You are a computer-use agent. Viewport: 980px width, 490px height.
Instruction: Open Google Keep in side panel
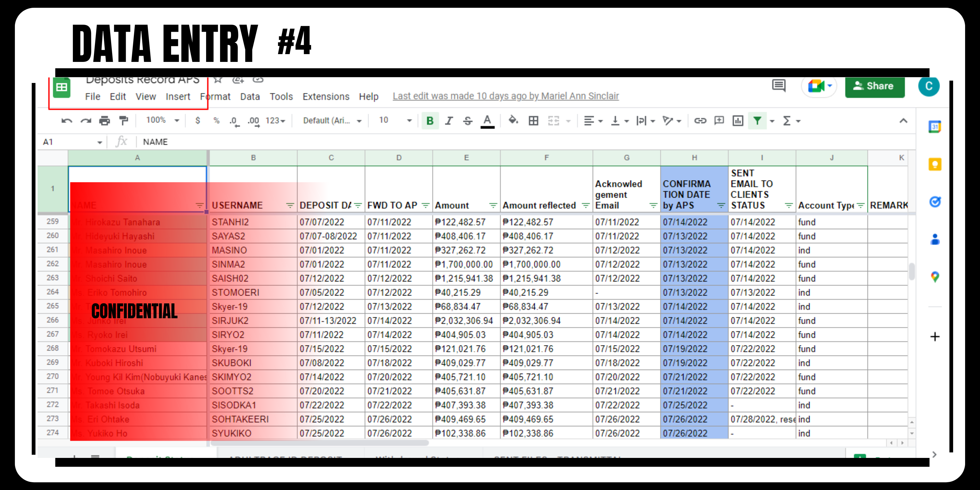tap(935, 164)
